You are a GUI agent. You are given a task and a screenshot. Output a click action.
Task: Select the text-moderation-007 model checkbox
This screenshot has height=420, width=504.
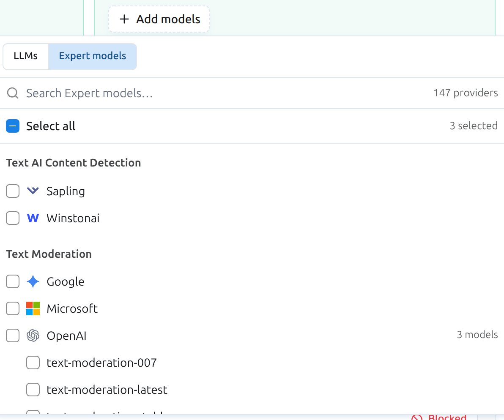[33, 363]
